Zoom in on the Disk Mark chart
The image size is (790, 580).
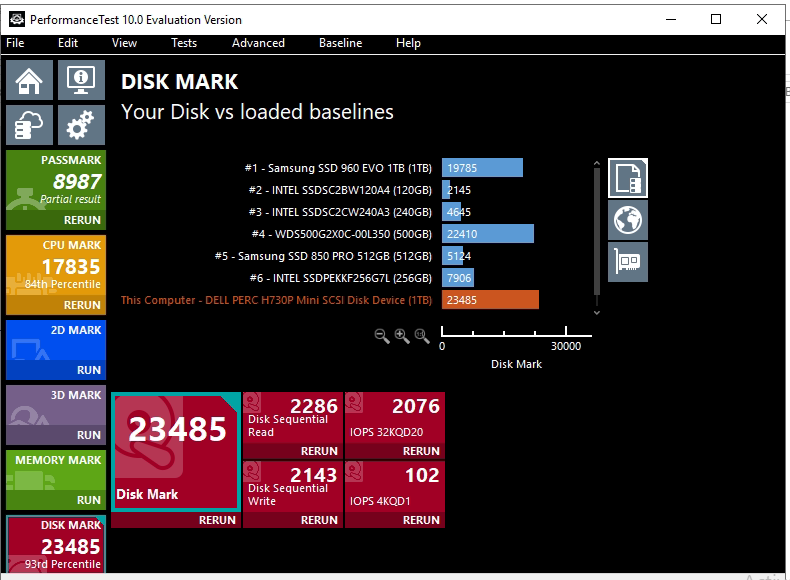coord(402,336)
